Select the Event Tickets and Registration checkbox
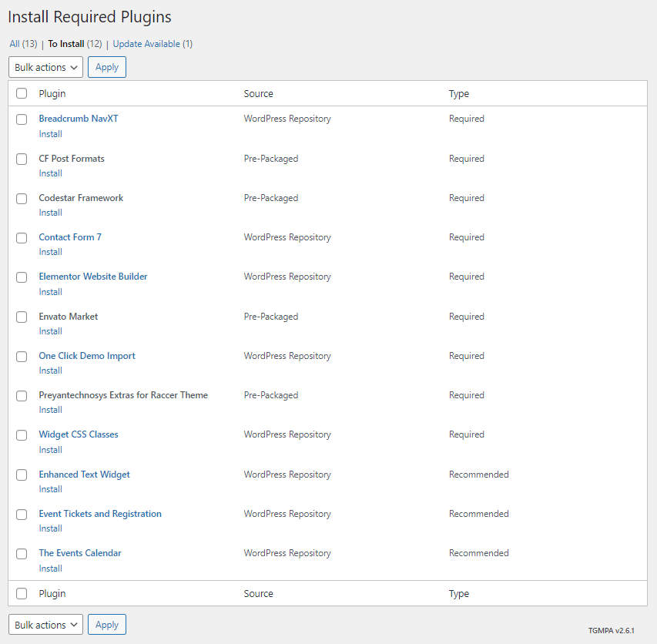657x644 pixels. tap(22, 514)
